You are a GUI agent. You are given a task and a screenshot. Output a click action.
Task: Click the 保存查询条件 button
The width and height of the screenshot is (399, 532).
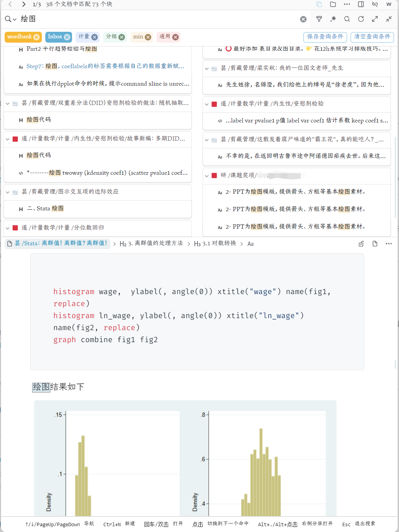pyautogui.click(x=325, y=37)
